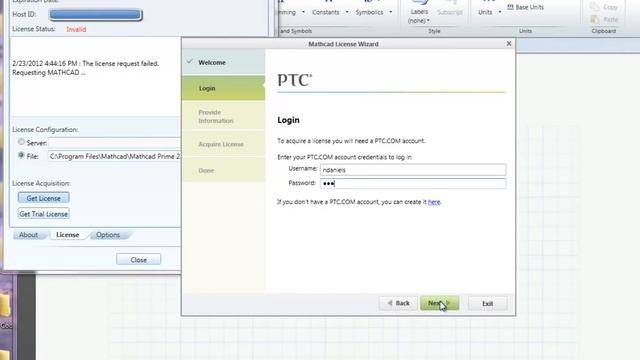The width and height of the screenshot is (640, 360).
Task: Open the Constants dropdown in the ribbon
Action: 330,12
